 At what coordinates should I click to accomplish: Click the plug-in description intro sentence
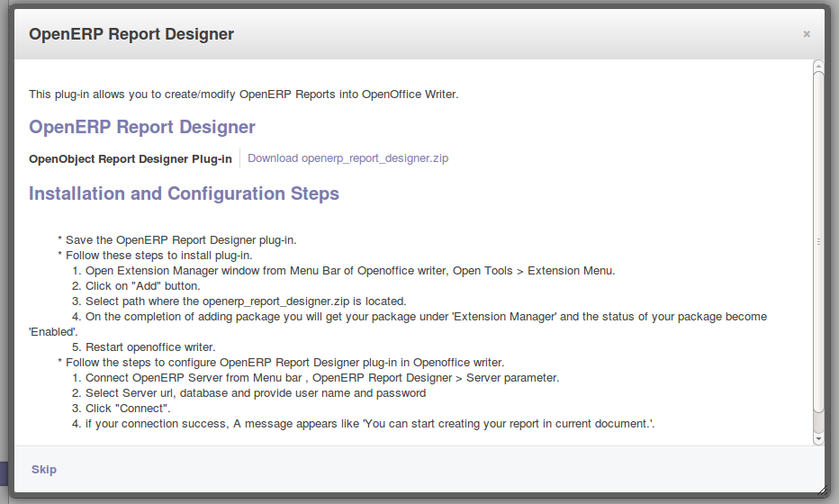(x=243, y=94)
